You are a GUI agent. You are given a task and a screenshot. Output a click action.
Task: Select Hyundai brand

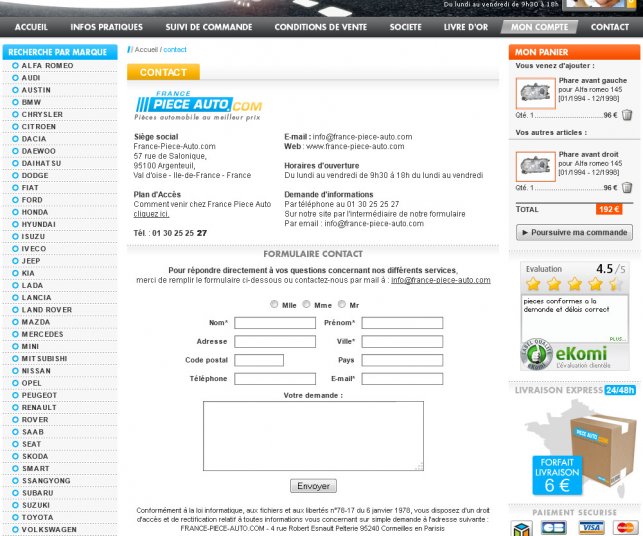tap(38, 224)
